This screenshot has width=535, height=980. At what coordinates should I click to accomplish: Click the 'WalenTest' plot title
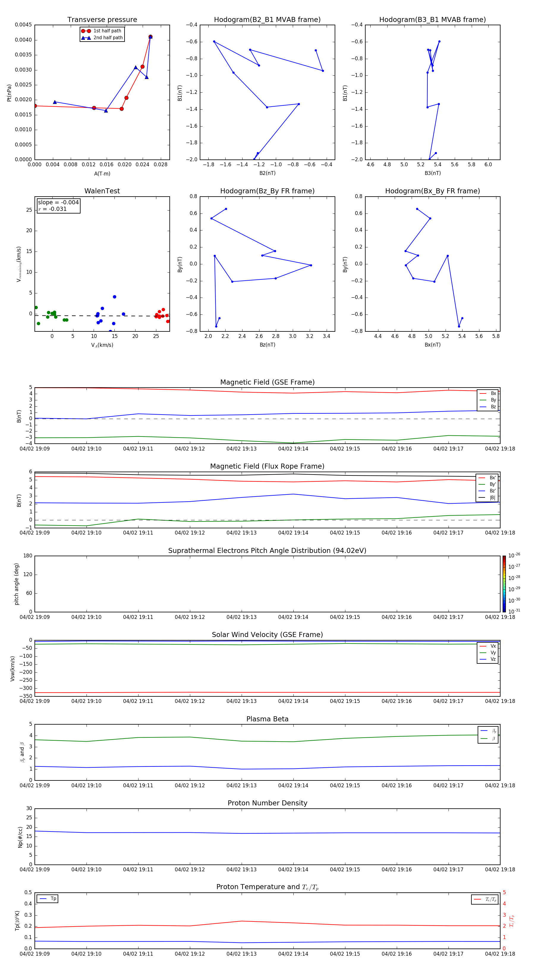102,191
